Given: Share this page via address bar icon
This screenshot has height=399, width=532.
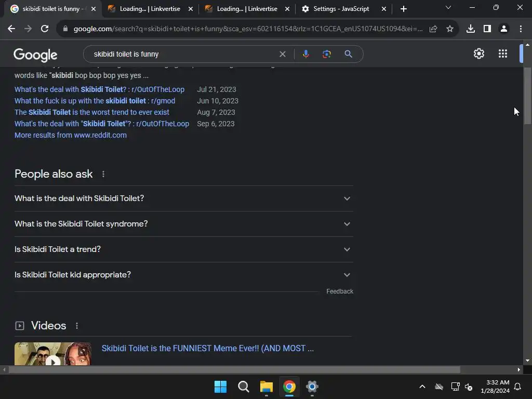Looking at the screenshot, I should click(433, 29).
